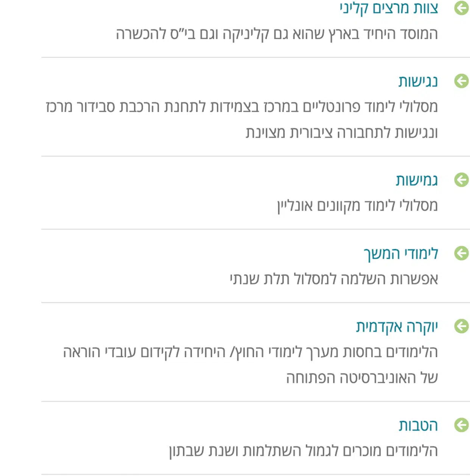The width and height of the screenshot is (470, 476).
Task: Click the text about גמול השתלמות ושנת שבתון
Action: 303,451
